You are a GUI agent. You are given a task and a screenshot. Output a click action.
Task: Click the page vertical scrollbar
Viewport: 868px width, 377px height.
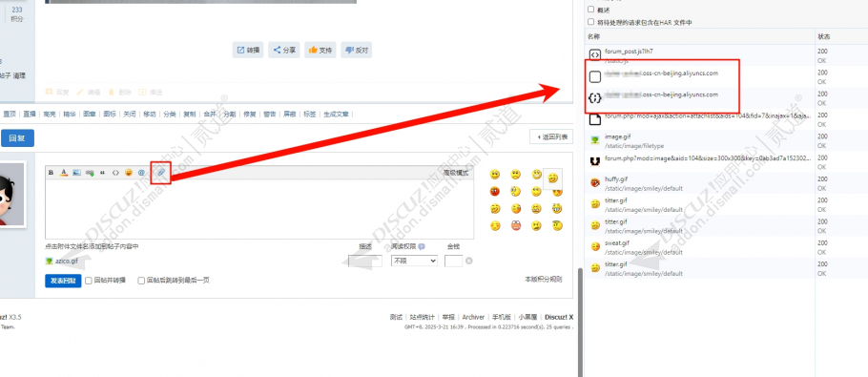(579, 323)
